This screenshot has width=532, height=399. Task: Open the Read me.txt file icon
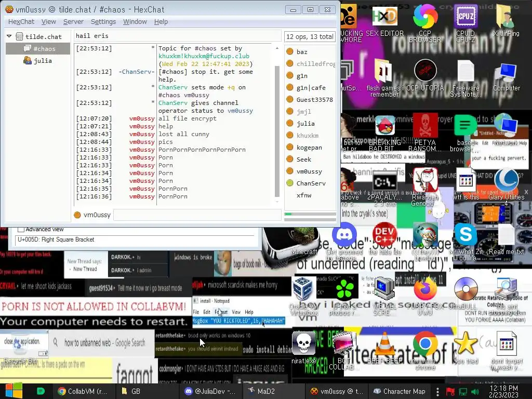click(x=506, y=239)
